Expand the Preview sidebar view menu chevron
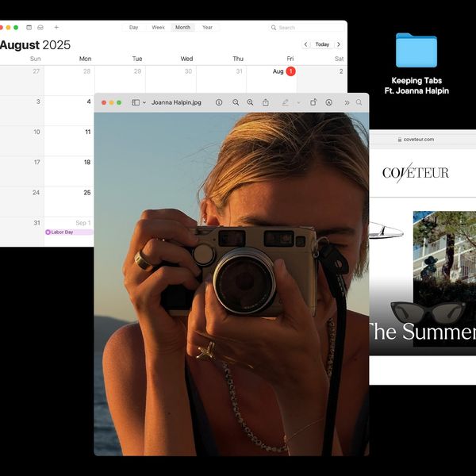 click(144, 102)
